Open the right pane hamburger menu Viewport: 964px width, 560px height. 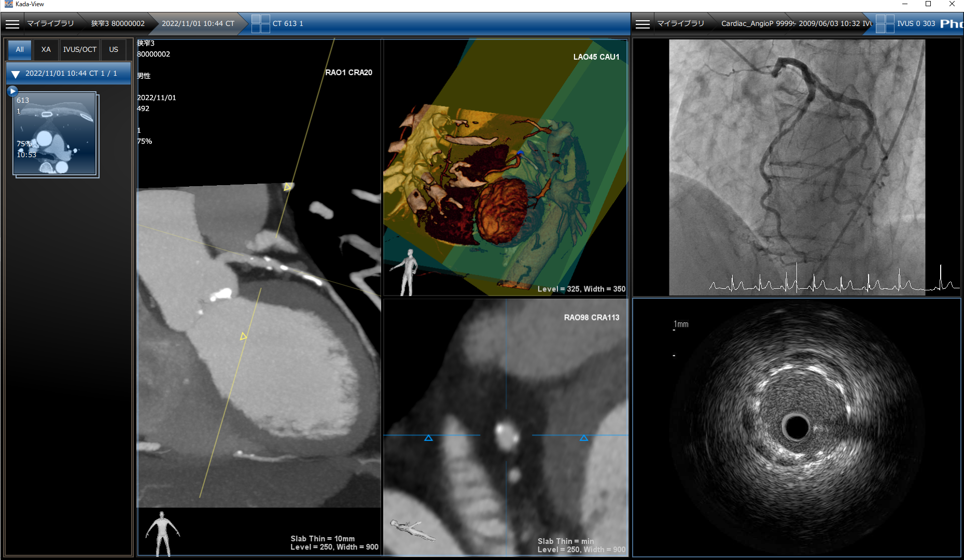(x=642, y=24)
